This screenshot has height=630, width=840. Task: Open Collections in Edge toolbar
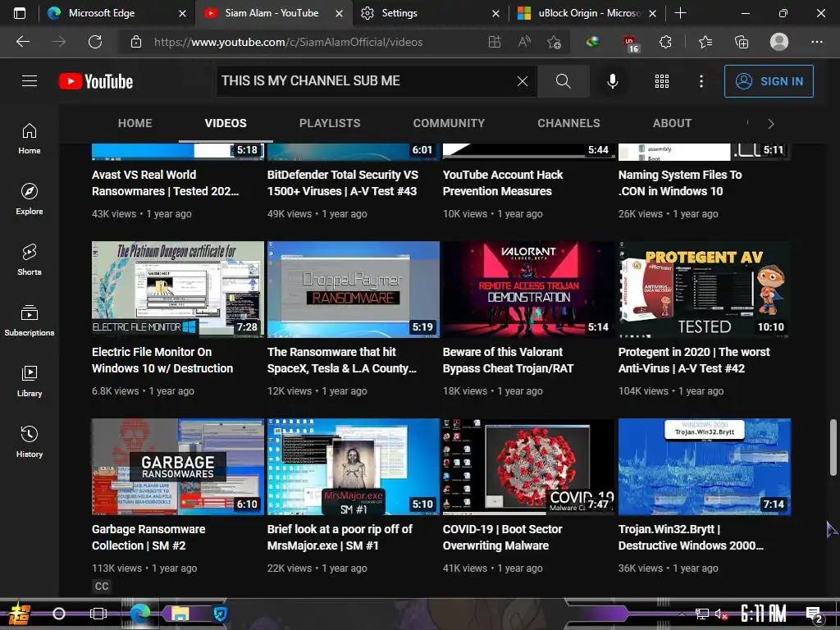742,42
